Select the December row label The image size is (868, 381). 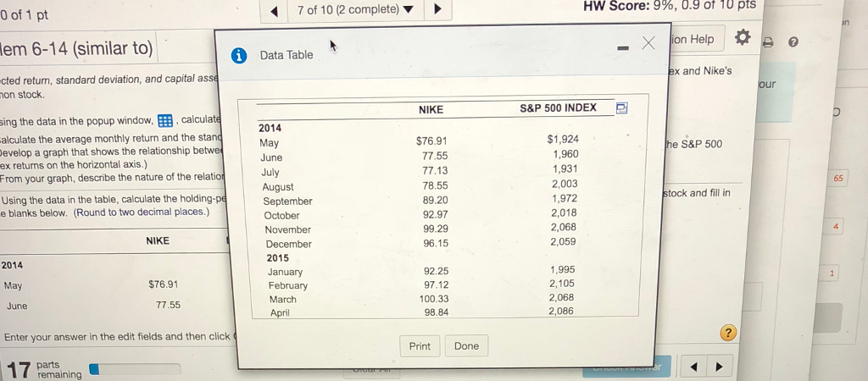point(288,244)
